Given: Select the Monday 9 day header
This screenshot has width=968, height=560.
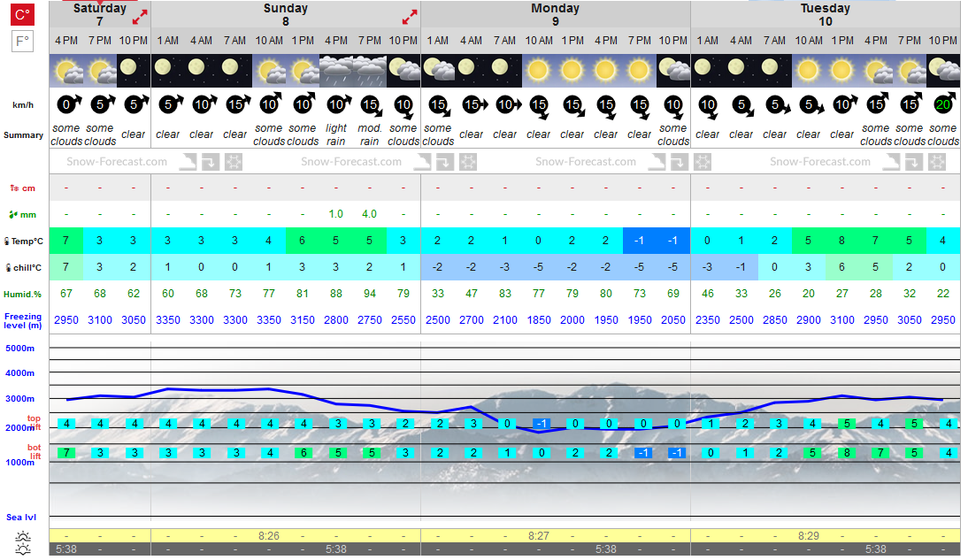Looking at the screenshot, I should click(x=556, y=14).
